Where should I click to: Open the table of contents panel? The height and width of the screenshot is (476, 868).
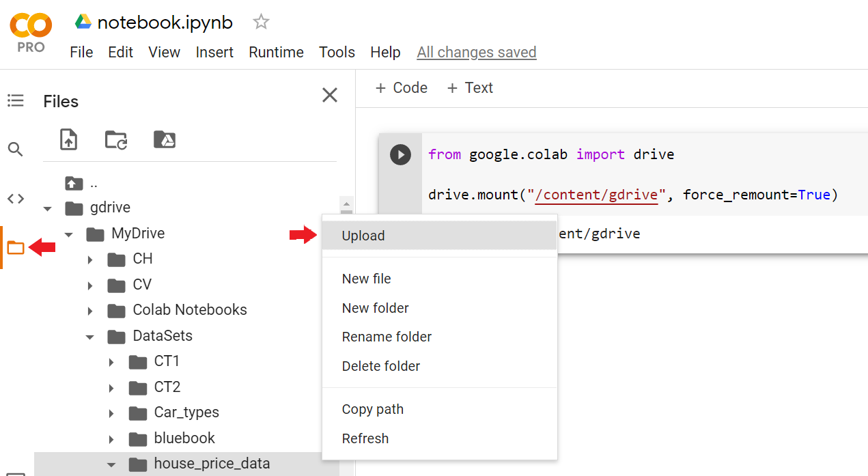pyautogui.click(x=15, y=100)
